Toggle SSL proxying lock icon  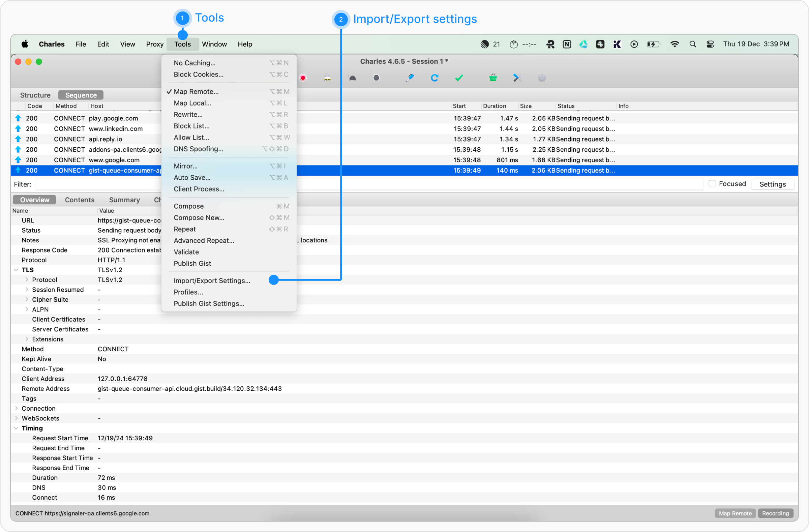tap(327, 78)
